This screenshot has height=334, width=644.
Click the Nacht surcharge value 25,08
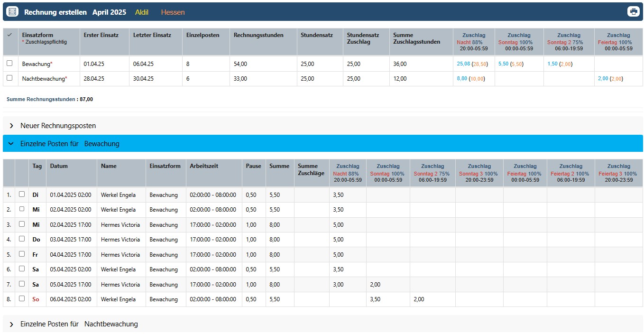coord(463,64)
